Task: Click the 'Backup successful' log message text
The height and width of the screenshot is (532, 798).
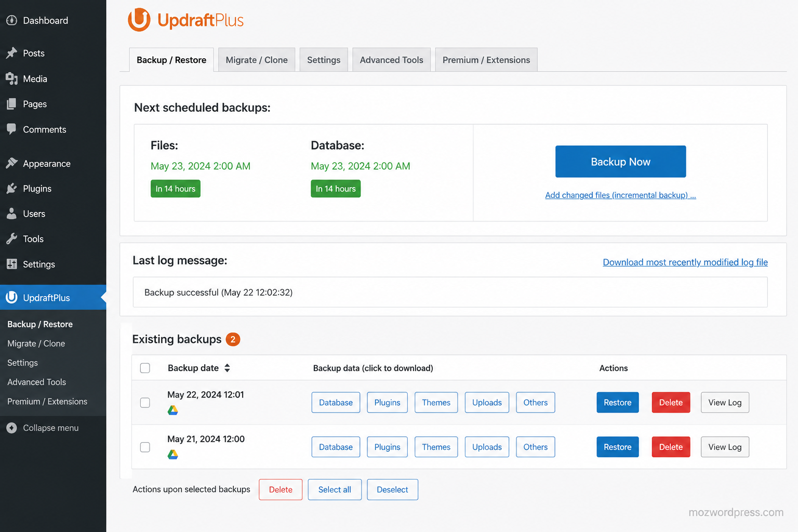Action: pyautogui.click(x=218, y=292)
